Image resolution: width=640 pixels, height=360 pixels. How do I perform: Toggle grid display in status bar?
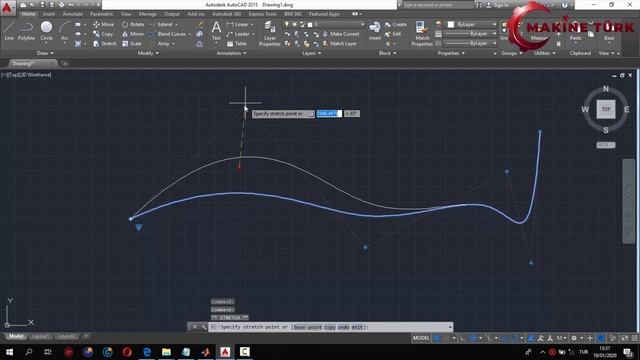tap(437, 338)
